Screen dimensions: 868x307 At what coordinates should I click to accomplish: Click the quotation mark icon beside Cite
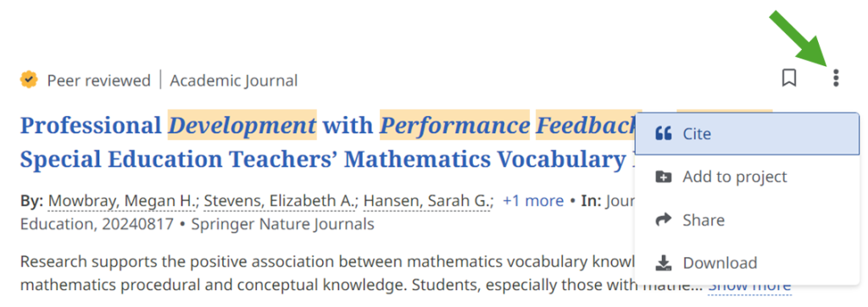663,134
